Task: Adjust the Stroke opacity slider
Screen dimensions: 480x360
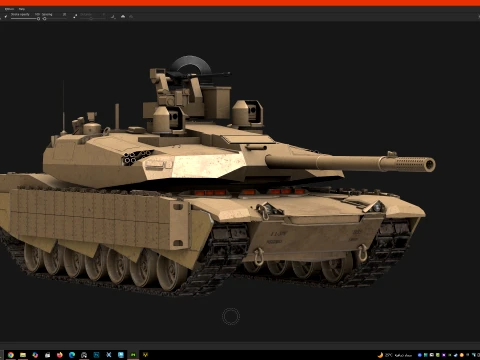Action: coord(25,19)
